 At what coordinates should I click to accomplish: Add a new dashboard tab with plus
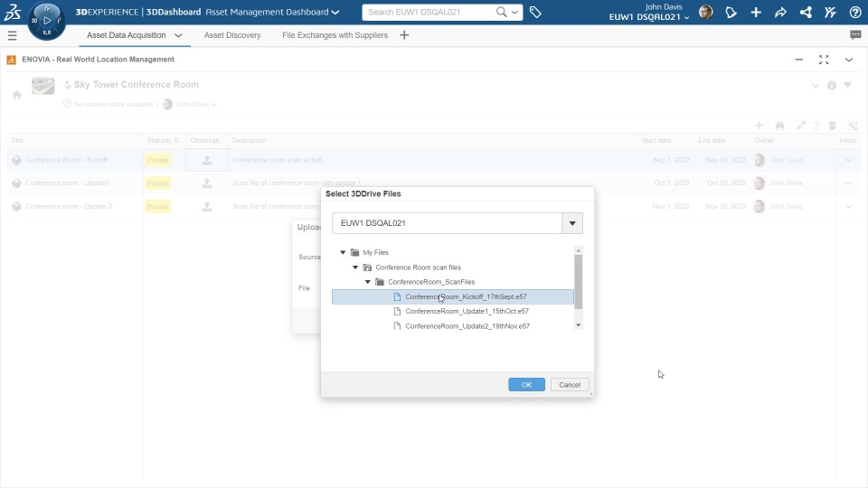click(404, 35)
